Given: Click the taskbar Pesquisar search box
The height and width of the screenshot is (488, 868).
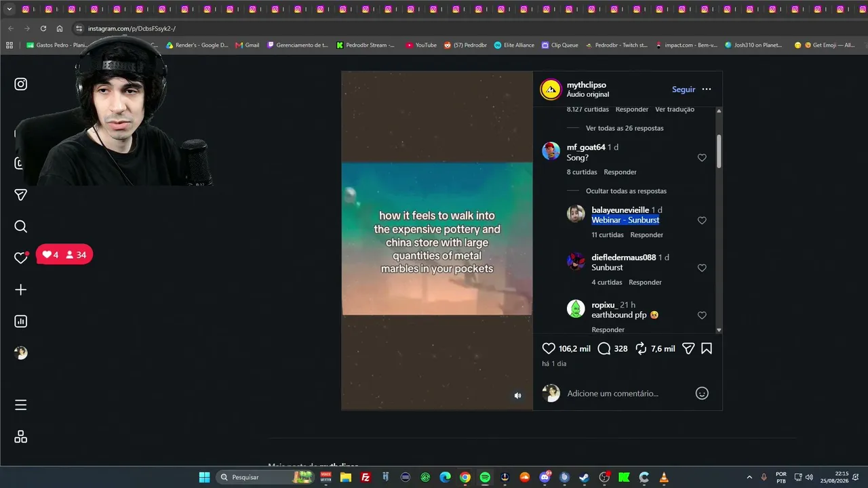Looking at the screenshot, I should coord(266,477).
